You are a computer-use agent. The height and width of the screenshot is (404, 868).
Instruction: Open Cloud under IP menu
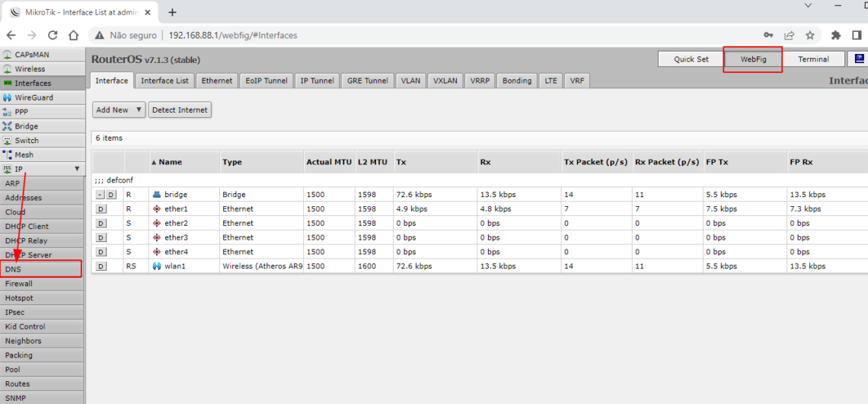coord(42,212)
